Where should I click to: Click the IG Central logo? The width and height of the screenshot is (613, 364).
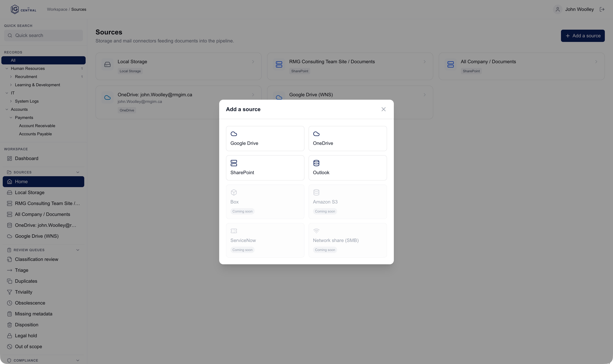[x=24, y=9]
